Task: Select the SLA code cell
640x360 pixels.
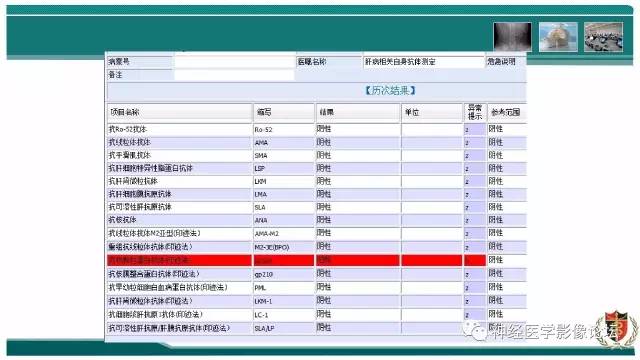Action: 284,207
